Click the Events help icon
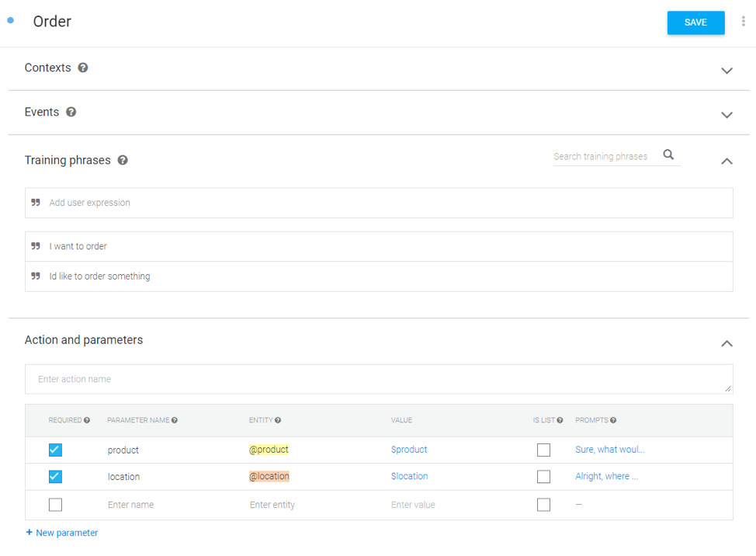The width and height of the screenshot is (756, 556). [71, 112]
